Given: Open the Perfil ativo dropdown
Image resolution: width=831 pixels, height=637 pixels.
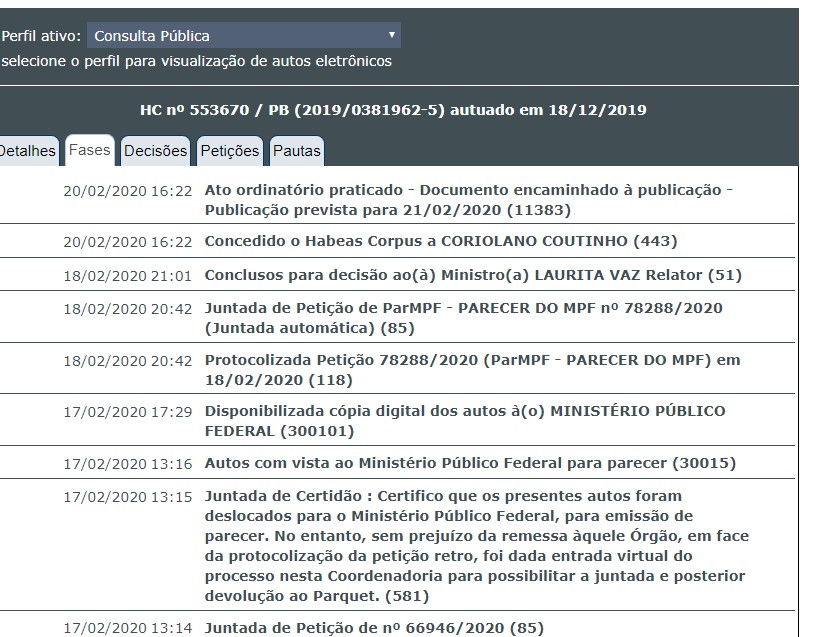Looking at the screenshot, I should pos(243,36).
